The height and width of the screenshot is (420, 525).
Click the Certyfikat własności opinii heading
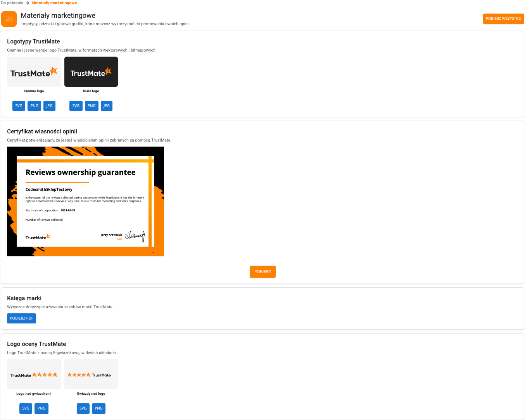[x=42, y=131]
